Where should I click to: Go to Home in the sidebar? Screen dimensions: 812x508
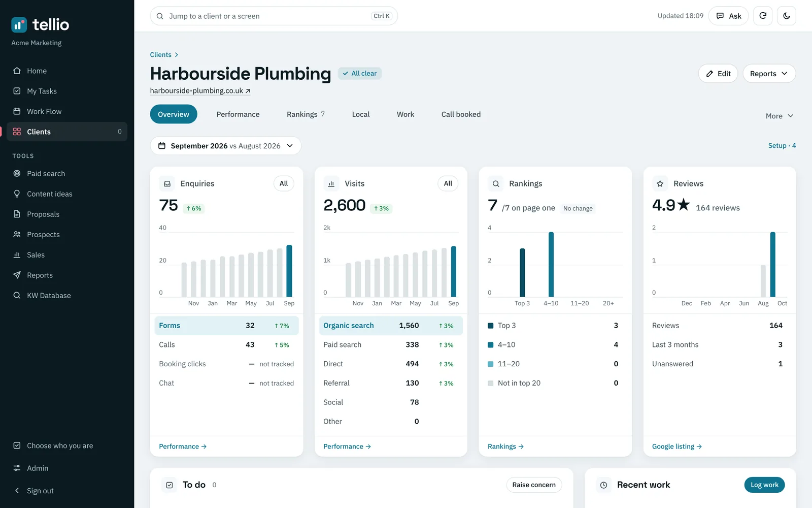point(67,71)
